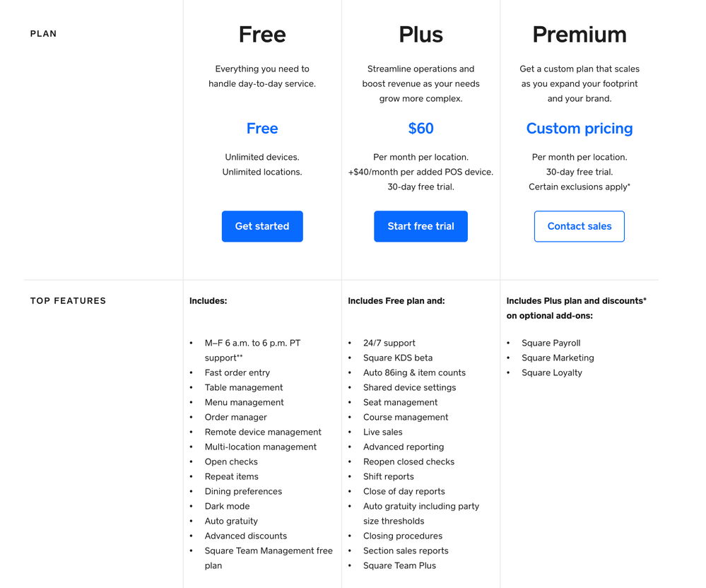The height and width of the screenshot is (588, 706).
Task: Click the Advanced reporting feature
Action: coord(403,447)
